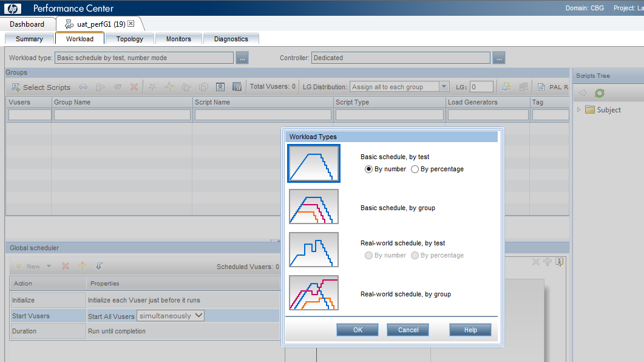Click the view script glasses icon
This screenshot has width=644, height=362.
tap(83, 87)
